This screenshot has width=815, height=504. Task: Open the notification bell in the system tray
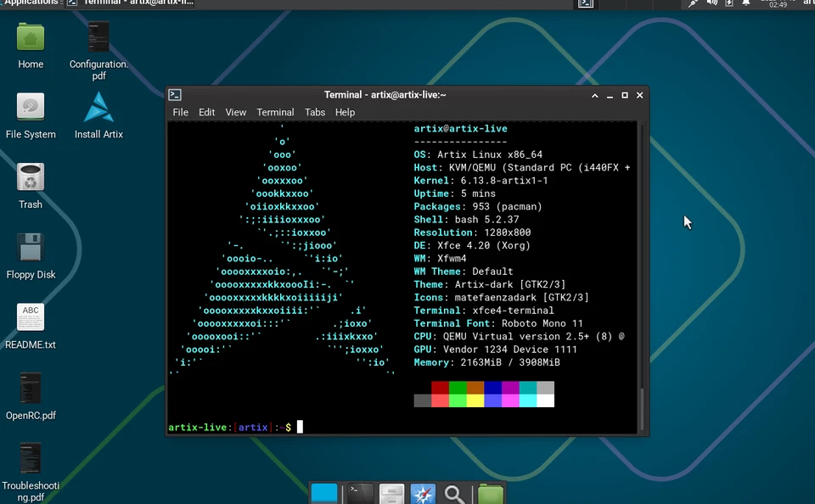(x=745, y=3)
